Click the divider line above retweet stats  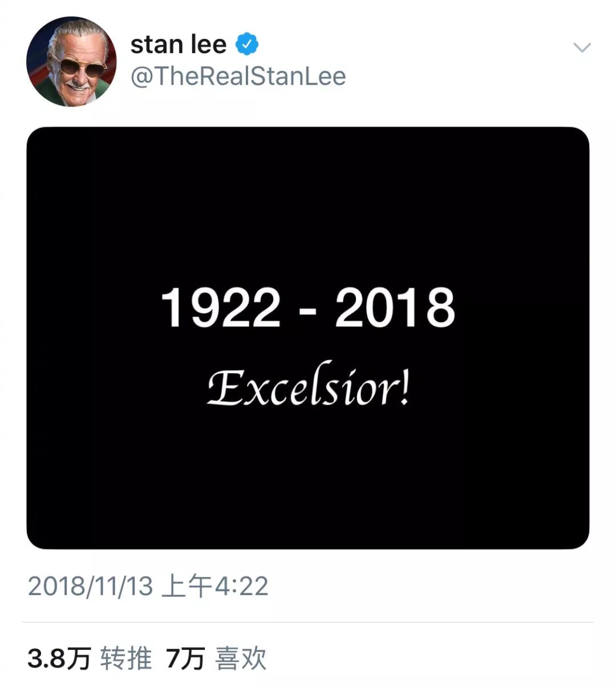click(307, 622)
